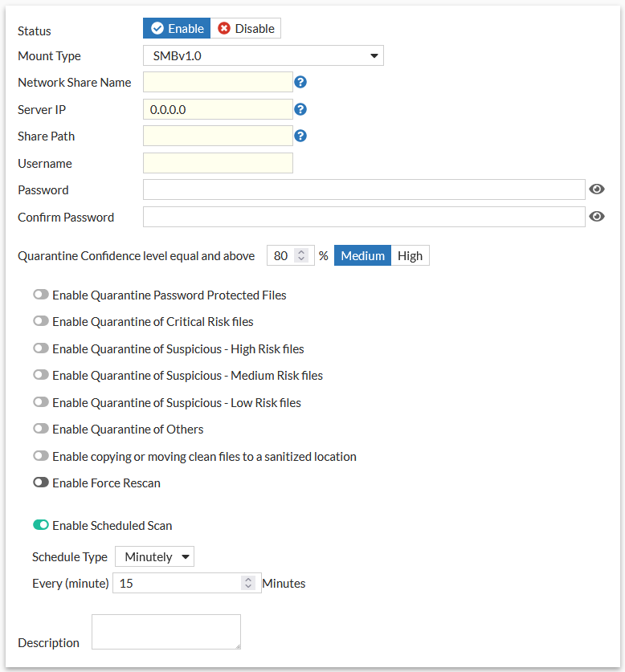Click the Username input field
Viewport: 625px width, 672px height.
218,163
